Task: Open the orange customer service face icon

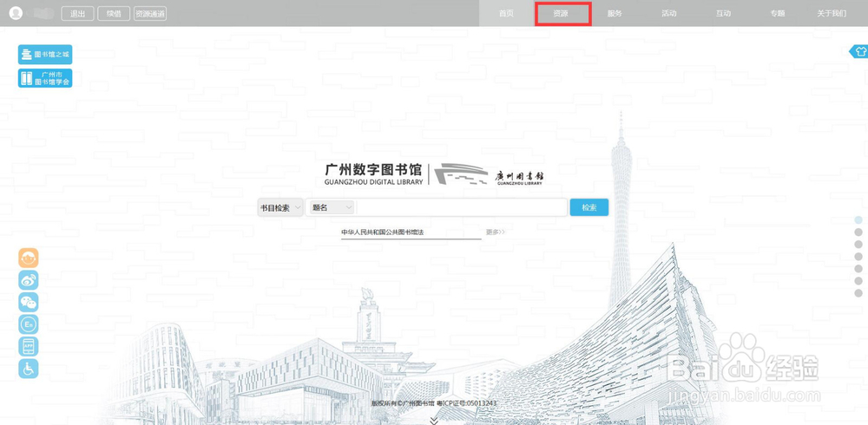Action: click(29, 258)
